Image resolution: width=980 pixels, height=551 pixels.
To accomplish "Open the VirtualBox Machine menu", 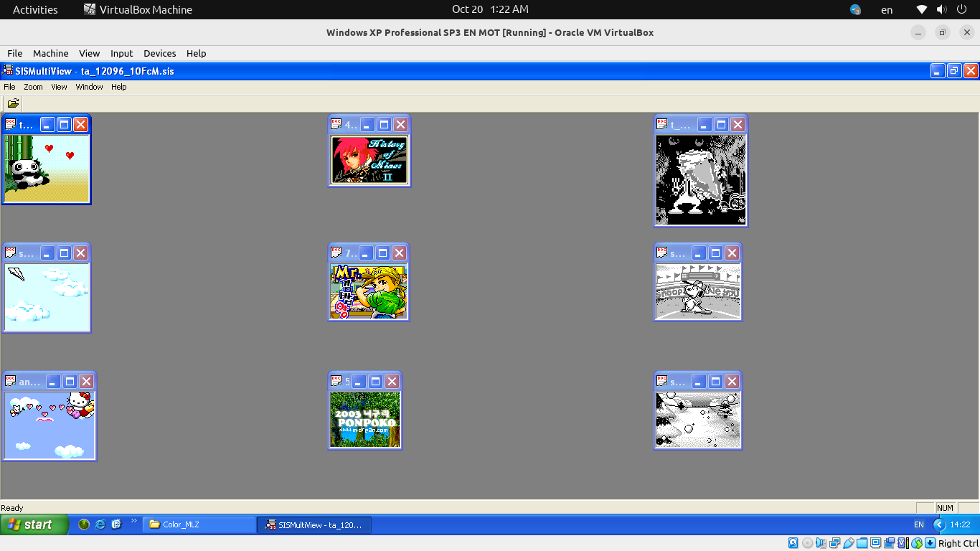I will pyautogui.click(x=50, y=53).
